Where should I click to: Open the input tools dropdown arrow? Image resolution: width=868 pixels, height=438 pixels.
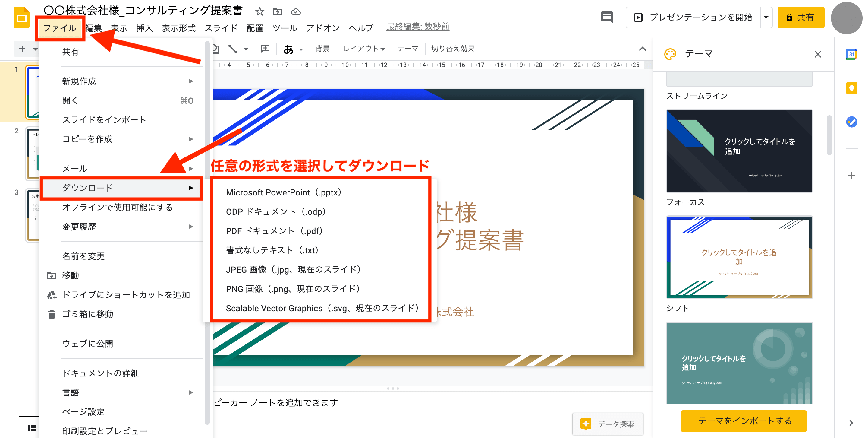(x=301, y=49)
